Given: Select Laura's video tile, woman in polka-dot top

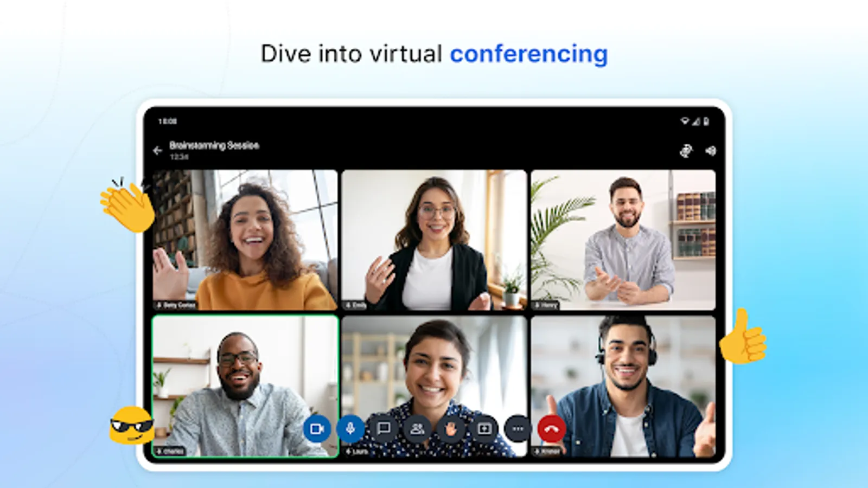Looking at the screenshot, I should (434, 386).
